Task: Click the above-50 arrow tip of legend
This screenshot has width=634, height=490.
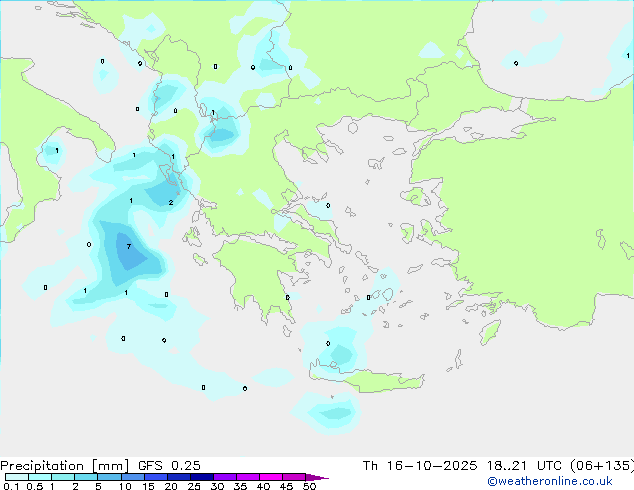Action: (317, 477)
